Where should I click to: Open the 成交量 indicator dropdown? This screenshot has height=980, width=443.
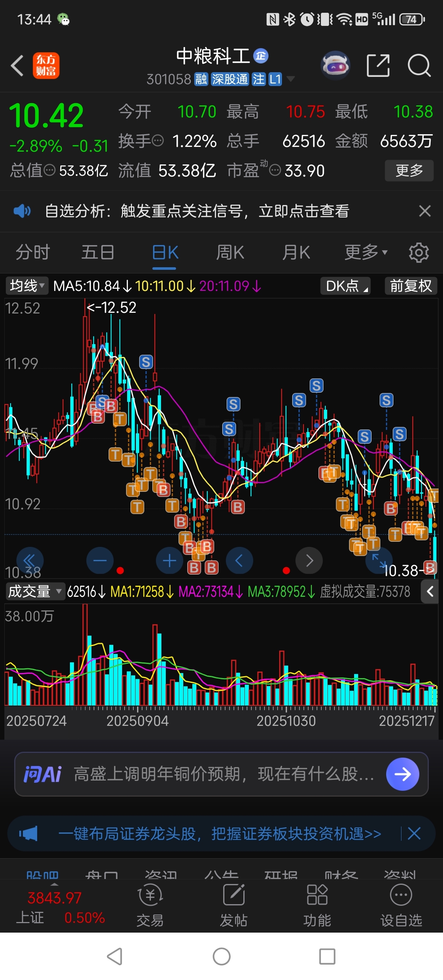click(35, 592)
